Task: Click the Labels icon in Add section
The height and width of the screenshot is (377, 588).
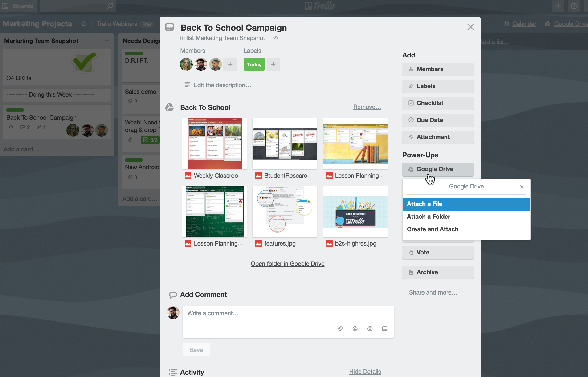Action: (410, 86)
